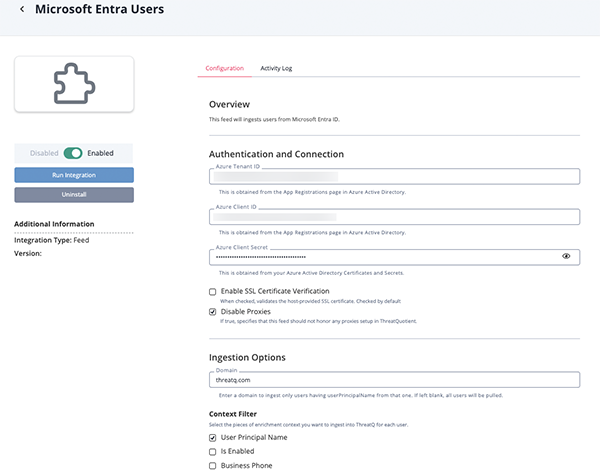The width and height of the screenshot is (600, 473).
Task: Click the Ingestion Options section heading
Action: click(x=247, y=357)
